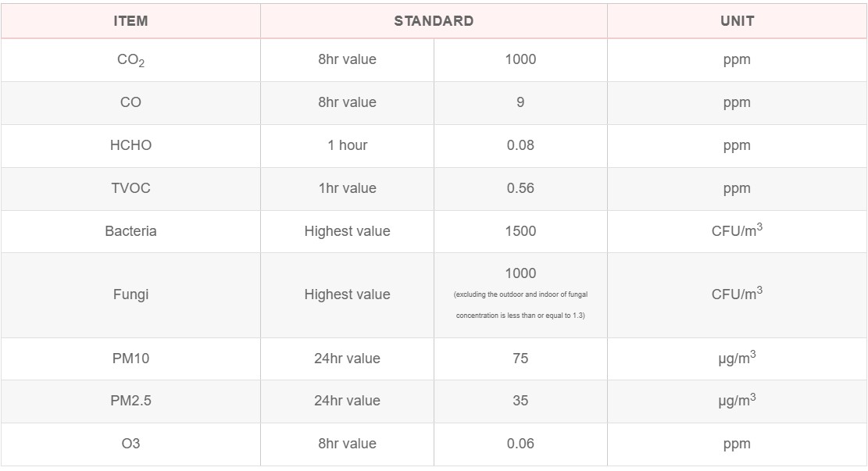Select the PM10 item cell
Viewport: 868px width, 471px height.
click(130, 359)
